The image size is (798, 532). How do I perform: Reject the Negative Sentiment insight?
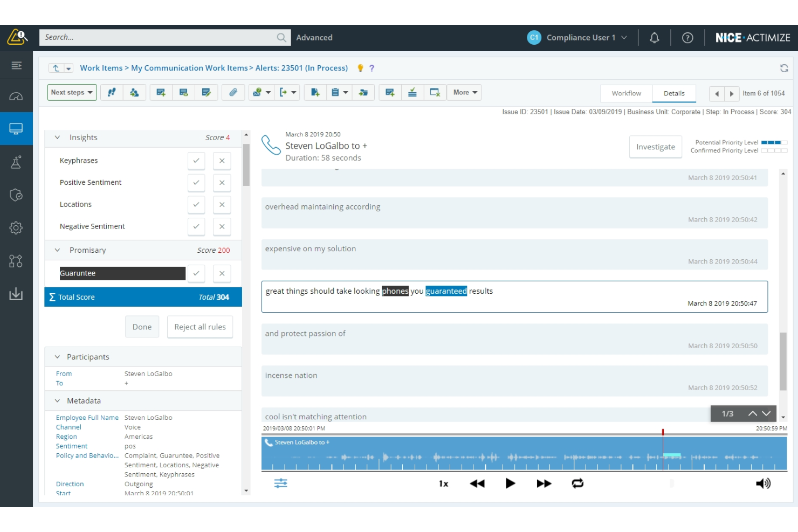pos(222,226)
